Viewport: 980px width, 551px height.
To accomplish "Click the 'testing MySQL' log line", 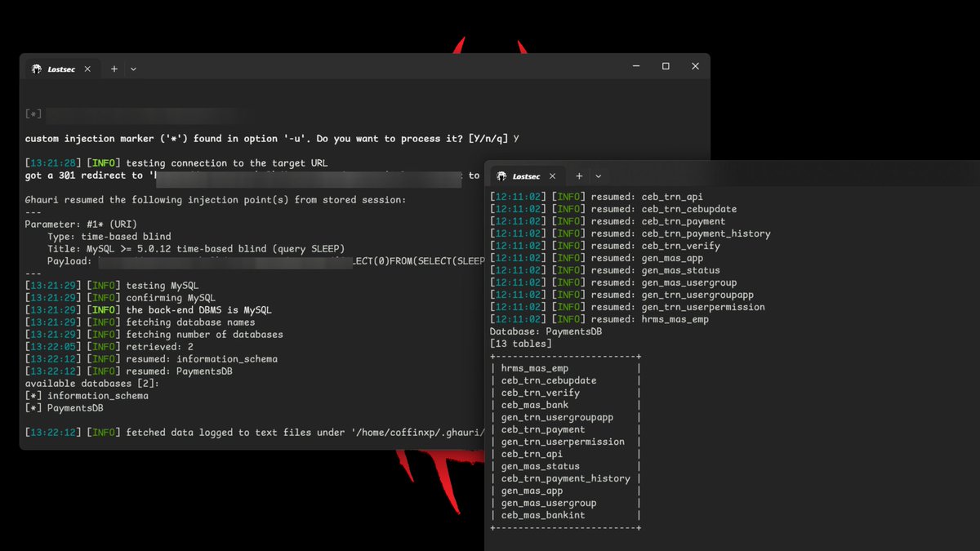I will [112, 286].
